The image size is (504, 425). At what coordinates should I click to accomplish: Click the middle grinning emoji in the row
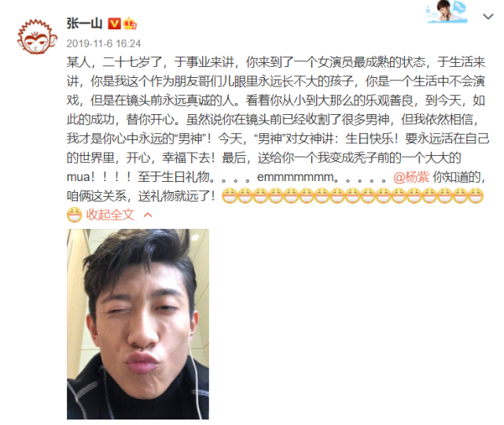352,196
